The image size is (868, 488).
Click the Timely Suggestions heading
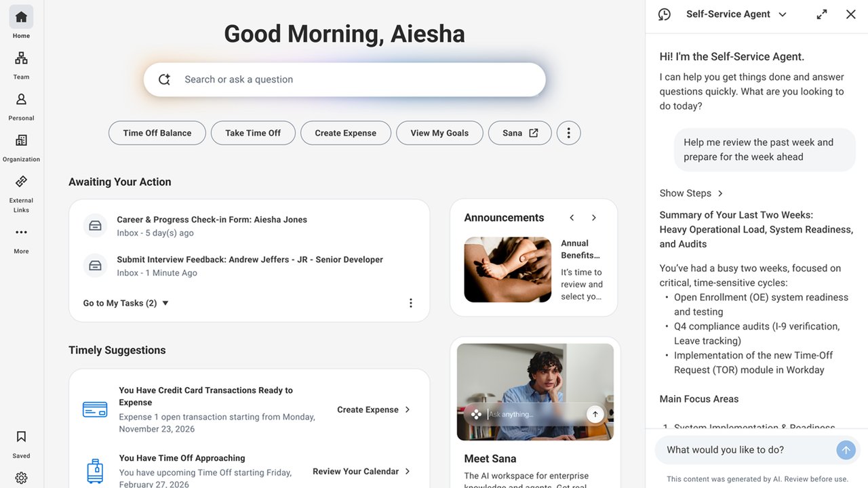pyautogui.click(x=117, y=350)
